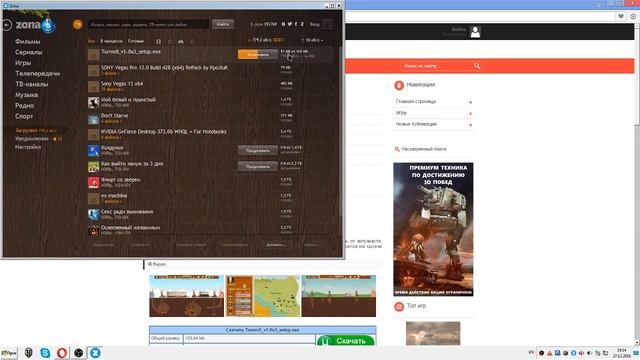Expand the file list under SONY Vegas Pro 13.0
The height and width of the screenshot is (360, 640).
110,73
